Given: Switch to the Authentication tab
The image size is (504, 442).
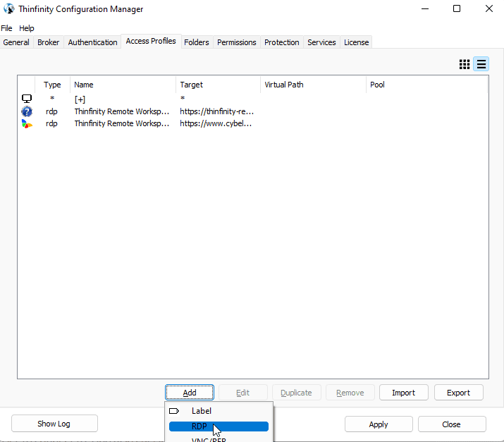Looking at the screenshot, I should click(x=92, y=42).
